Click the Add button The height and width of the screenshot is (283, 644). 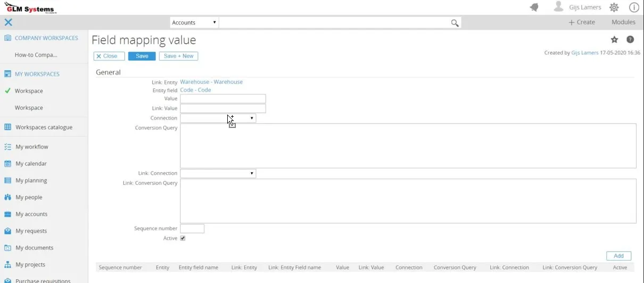point(618,256)
